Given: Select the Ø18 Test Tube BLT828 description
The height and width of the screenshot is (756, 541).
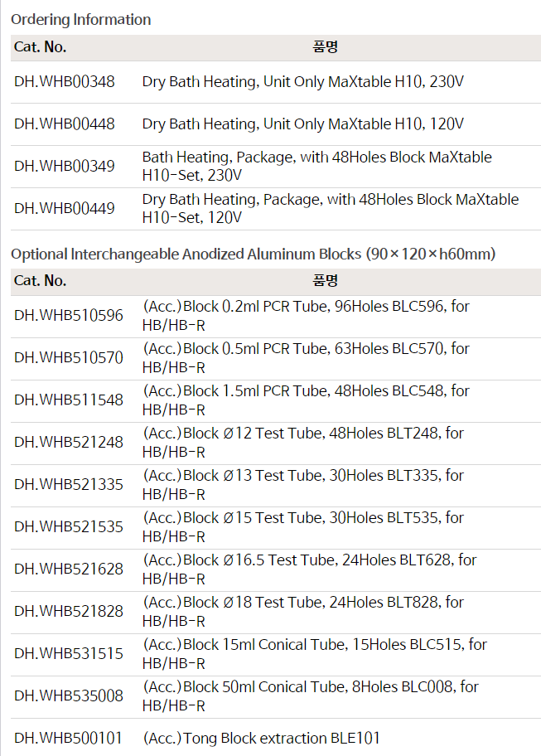Looking at the screenshot, I should tap(303, 612).
